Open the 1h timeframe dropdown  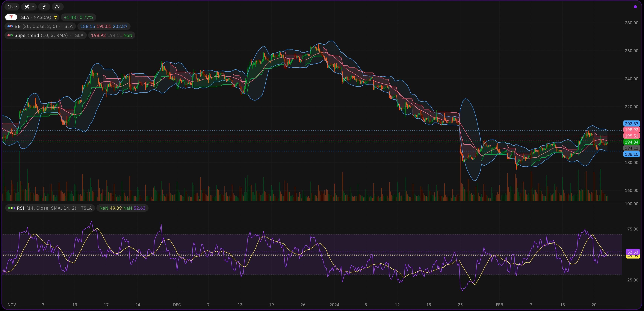[12, 7]
